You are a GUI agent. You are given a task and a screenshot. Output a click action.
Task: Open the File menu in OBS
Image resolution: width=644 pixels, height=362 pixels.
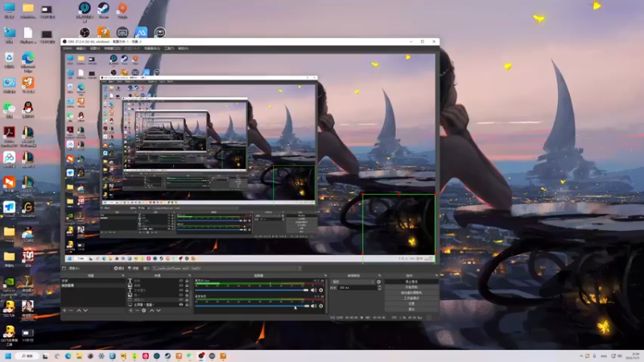click(x=67, y=48)
